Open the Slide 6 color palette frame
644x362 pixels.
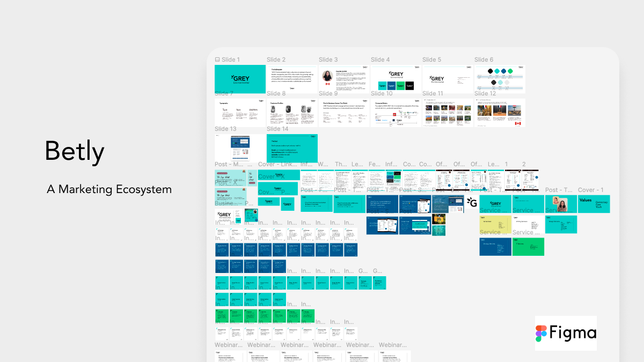tap(500, 79)
